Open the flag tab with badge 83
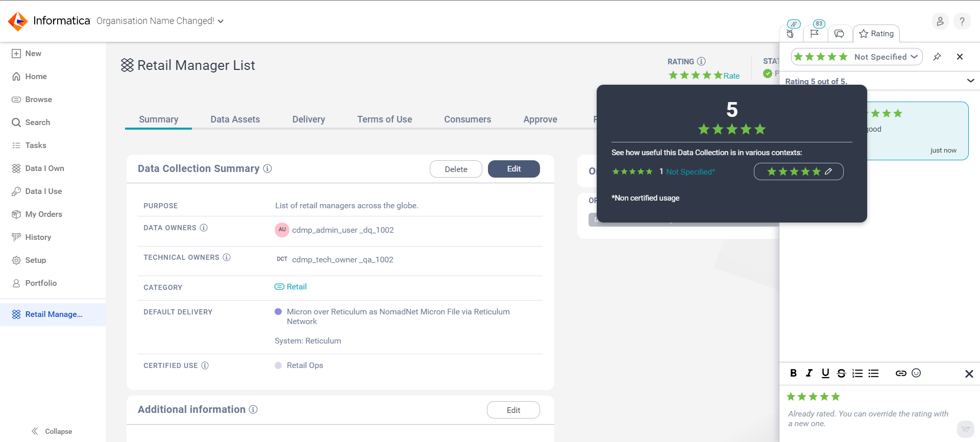The image size is (980, 442). (x=815, y=34)
